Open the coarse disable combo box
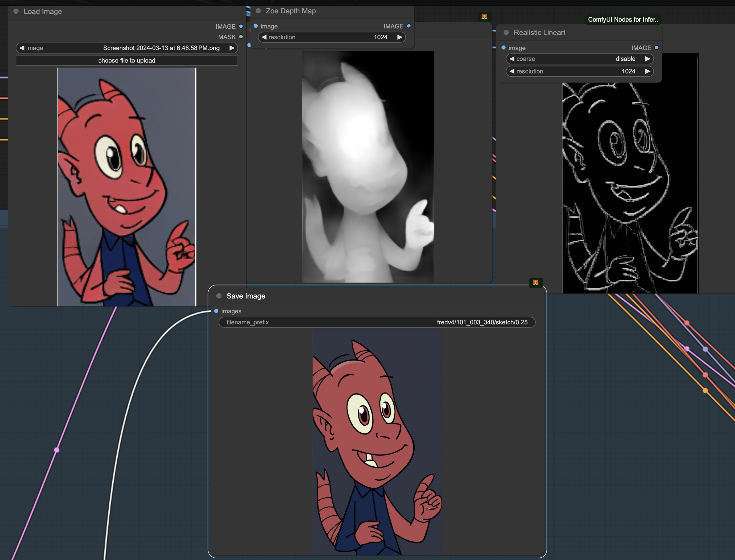Image resolution: width=735 pixels, height=560 pixels. pyautogui.click(x=580, y=59)
